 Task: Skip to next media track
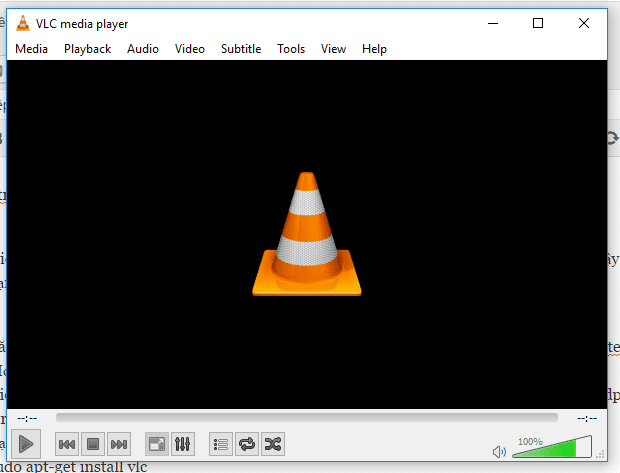(119, 443)
